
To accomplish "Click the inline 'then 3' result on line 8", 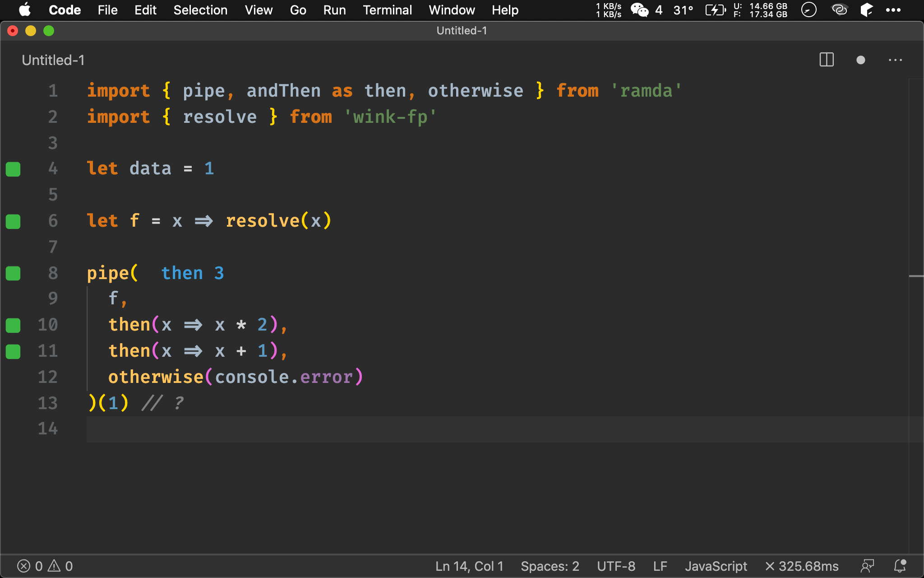I will point(193,273).
